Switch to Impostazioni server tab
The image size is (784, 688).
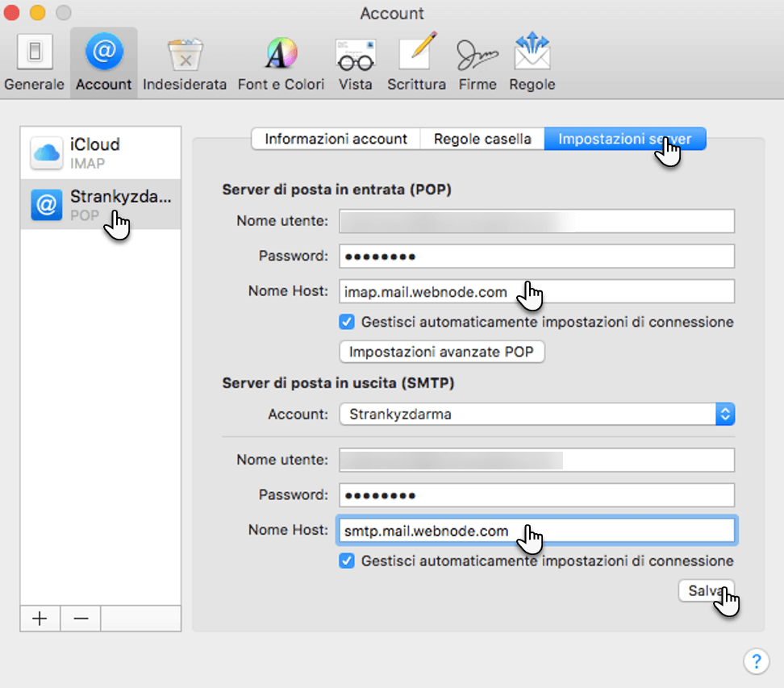[625, 139]
